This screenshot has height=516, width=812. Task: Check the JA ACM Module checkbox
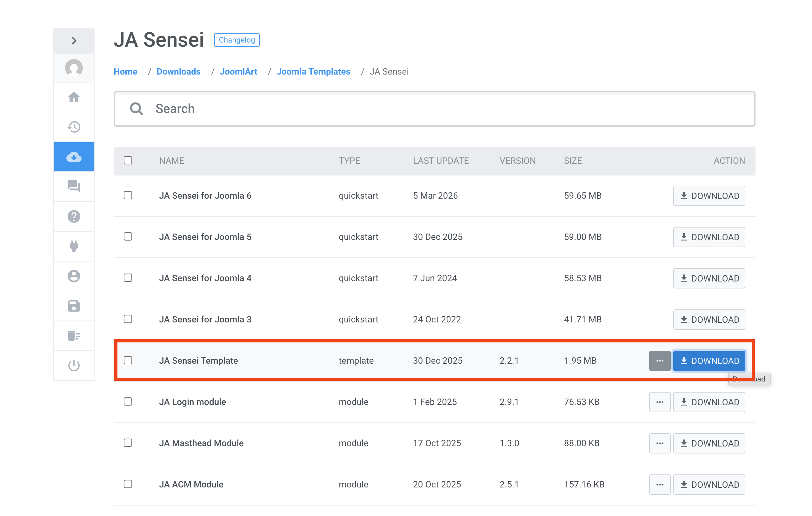[128, 484]
